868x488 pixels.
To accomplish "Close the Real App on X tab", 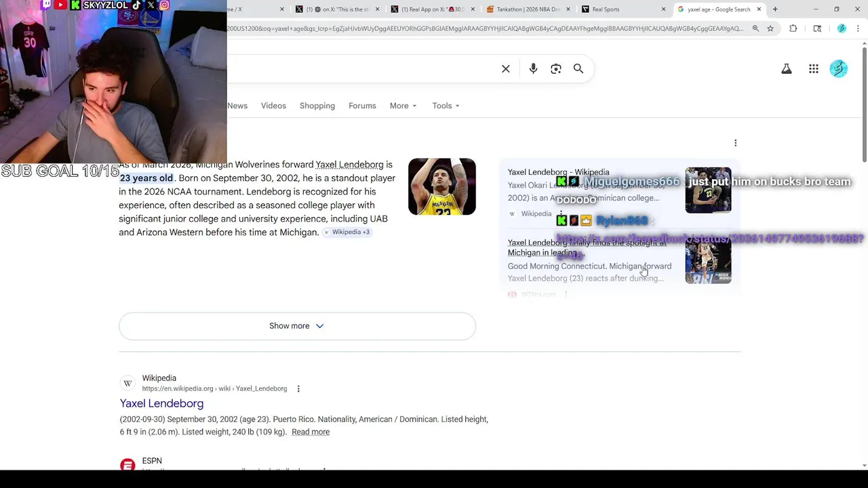I will (x=472, y=9).
